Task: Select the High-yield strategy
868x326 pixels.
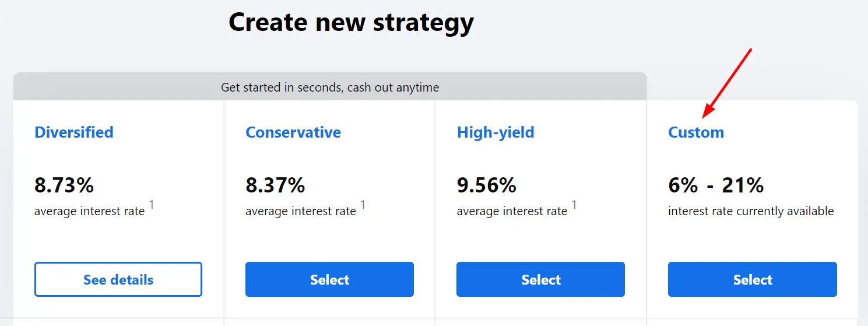Action: pyautogui.click(x=540, y=279)
